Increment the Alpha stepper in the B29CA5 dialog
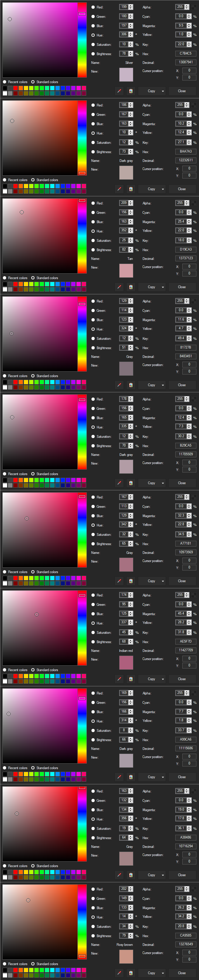The image size is (199, 980). tap(187, 398)
